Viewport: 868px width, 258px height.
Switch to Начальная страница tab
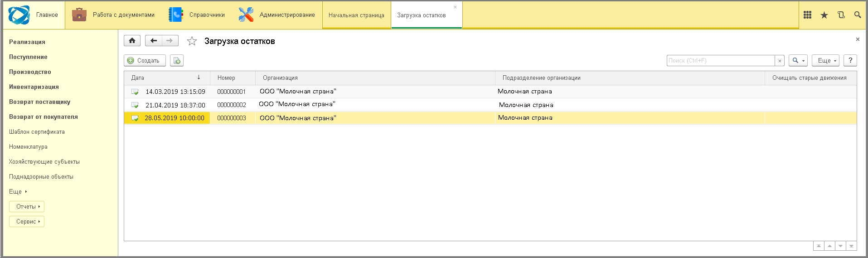356,15
